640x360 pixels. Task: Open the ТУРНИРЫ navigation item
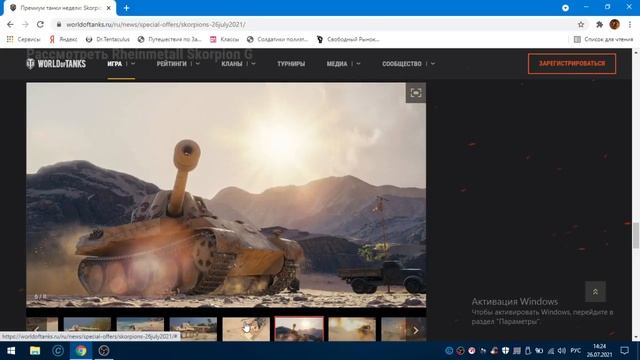(x=291, y=64)
